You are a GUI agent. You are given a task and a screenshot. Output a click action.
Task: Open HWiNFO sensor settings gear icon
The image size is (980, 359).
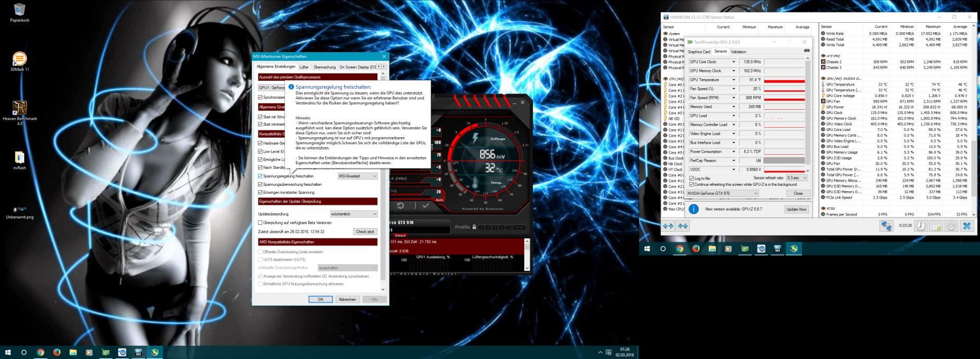tap(951, 226)
